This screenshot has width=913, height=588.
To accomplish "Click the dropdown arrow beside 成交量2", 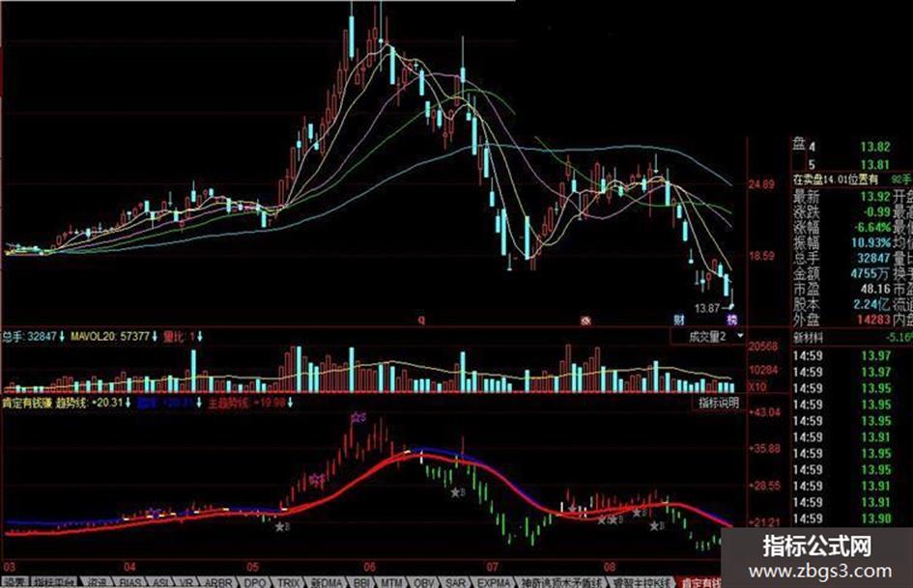I will coord(739,336).
